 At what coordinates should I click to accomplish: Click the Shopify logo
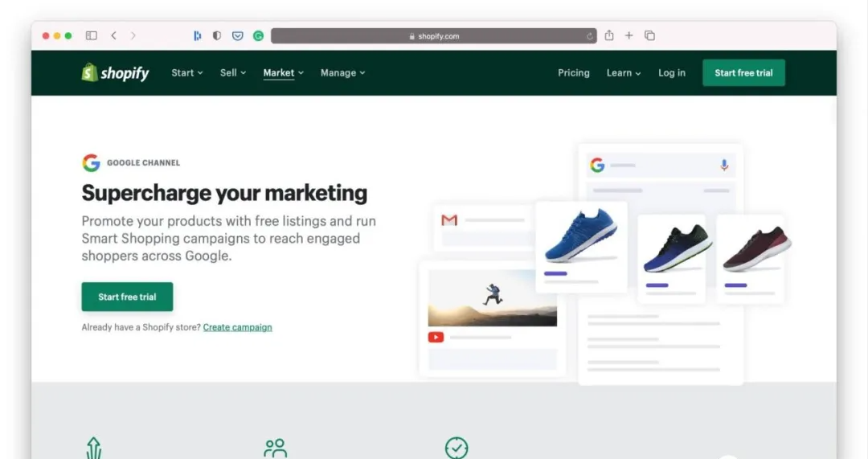(115, 72)
